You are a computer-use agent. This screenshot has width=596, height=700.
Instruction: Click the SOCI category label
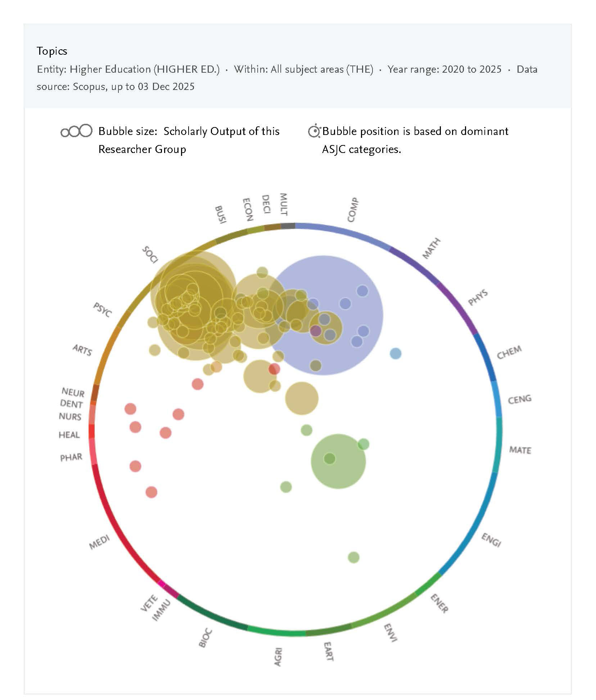pos(150,254)
